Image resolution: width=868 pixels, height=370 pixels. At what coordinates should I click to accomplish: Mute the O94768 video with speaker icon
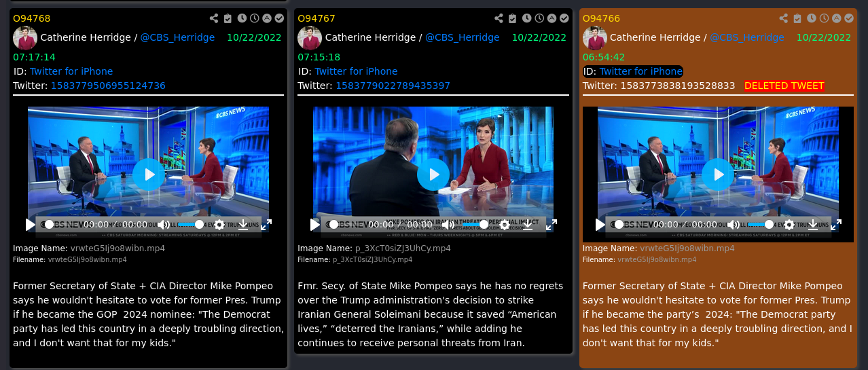point(164,224)
